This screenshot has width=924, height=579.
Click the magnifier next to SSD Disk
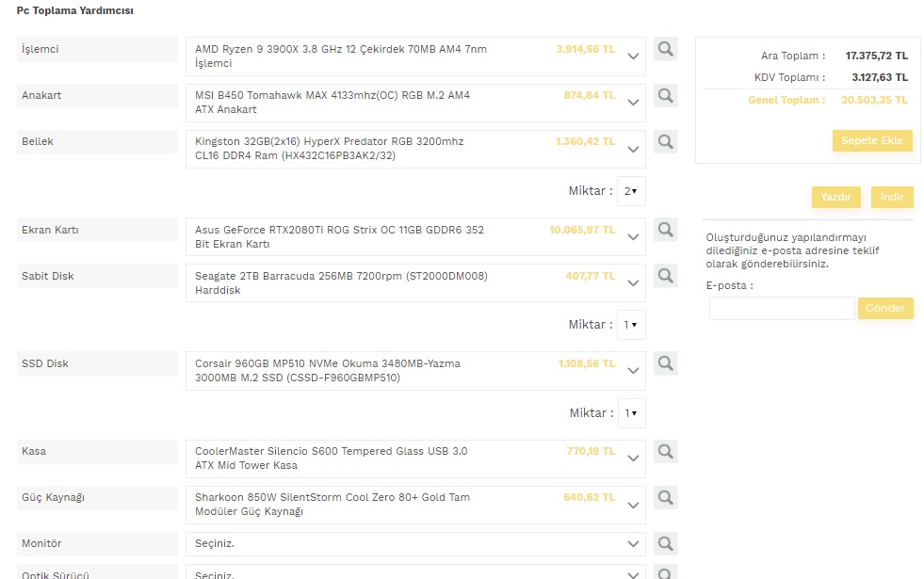tap(666, 363)
